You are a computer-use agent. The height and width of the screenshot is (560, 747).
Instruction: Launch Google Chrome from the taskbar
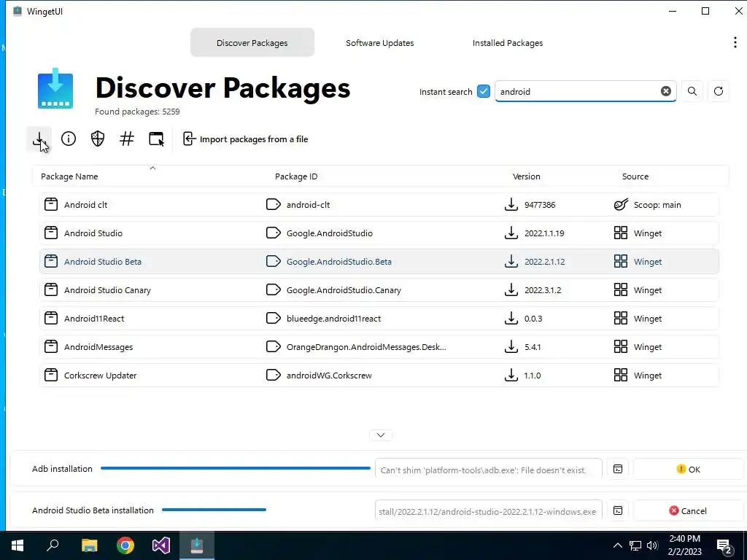[125, 545]
